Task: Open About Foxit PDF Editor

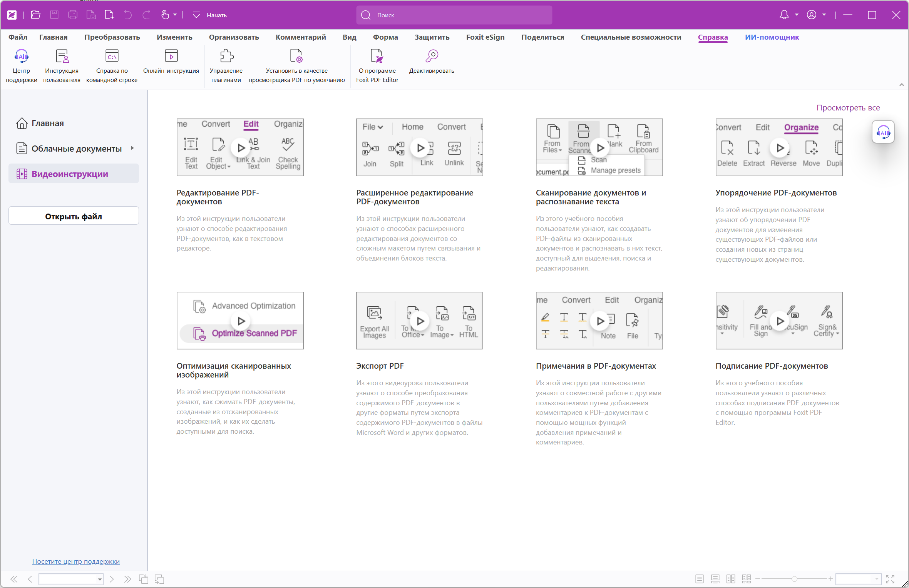Action: (x=377, y=57)
